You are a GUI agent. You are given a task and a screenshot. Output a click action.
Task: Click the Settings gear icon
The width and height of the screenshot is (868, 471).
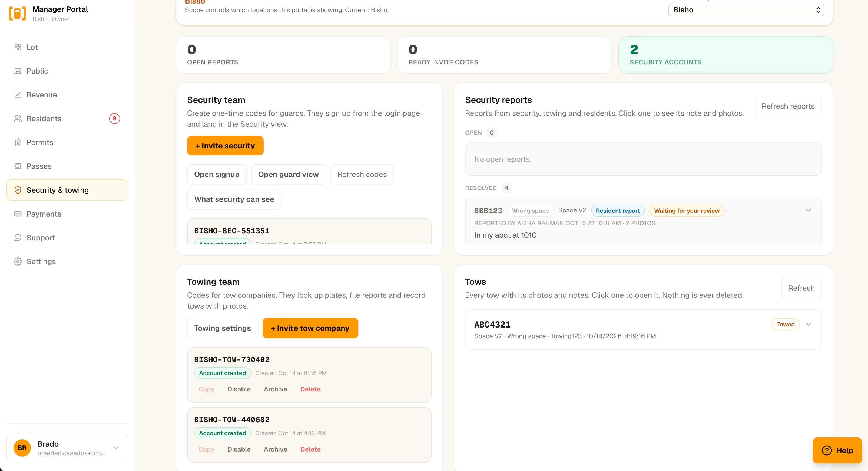(x=18, y=261)
